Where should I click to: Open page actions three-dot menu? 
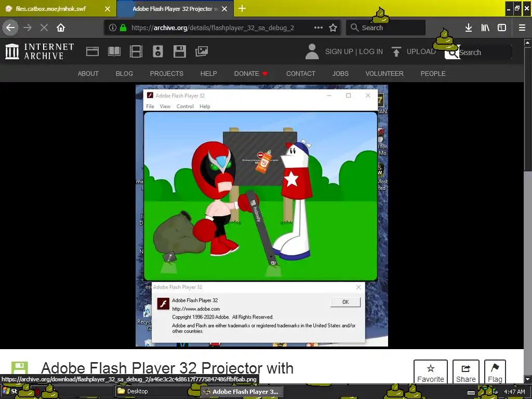pos(318,28)
